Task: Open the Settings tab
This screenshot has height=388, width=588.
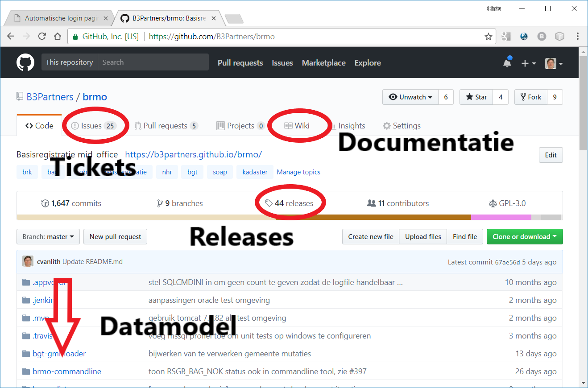Action: [x=402, y=126]
